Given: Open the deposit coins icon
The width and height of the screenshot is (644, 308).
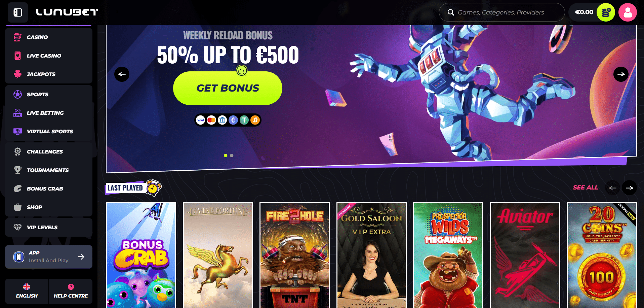Looking at the screenshot, I should pyautogui.click(x=606, y=12).
